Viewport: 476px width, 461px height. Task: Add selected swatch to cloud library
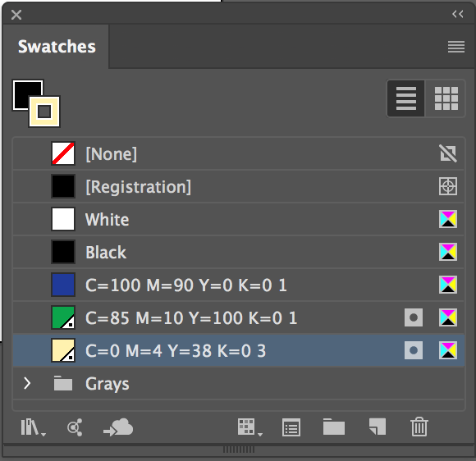tap(118, 427)
